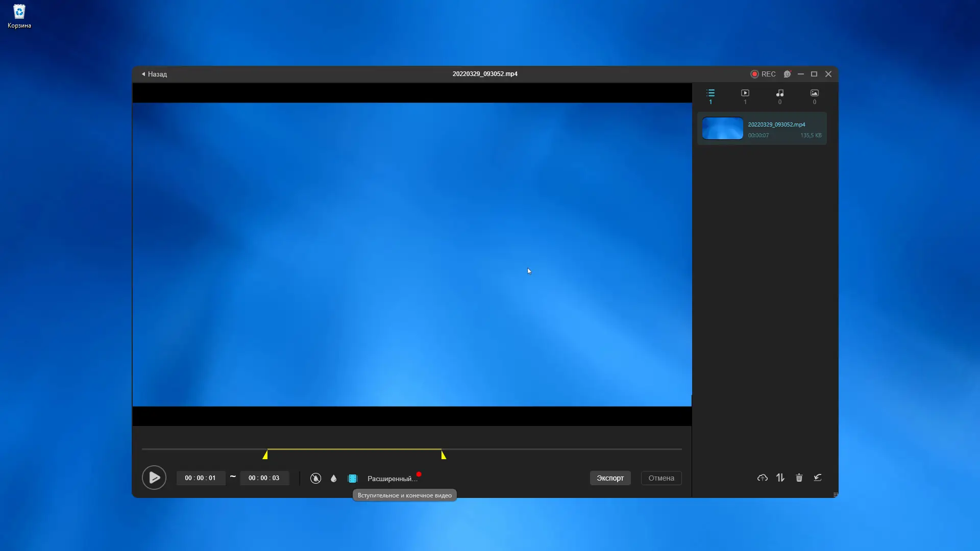980x551 pixels.
Task: Delete recording with the trash icon
Action: click(799, 478)
